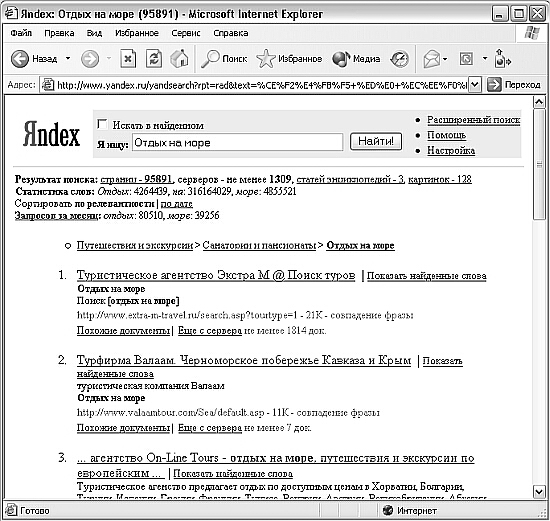Click the Mail envelope icon
This screenshot has width=550, height=521.
tap(431, 59)
